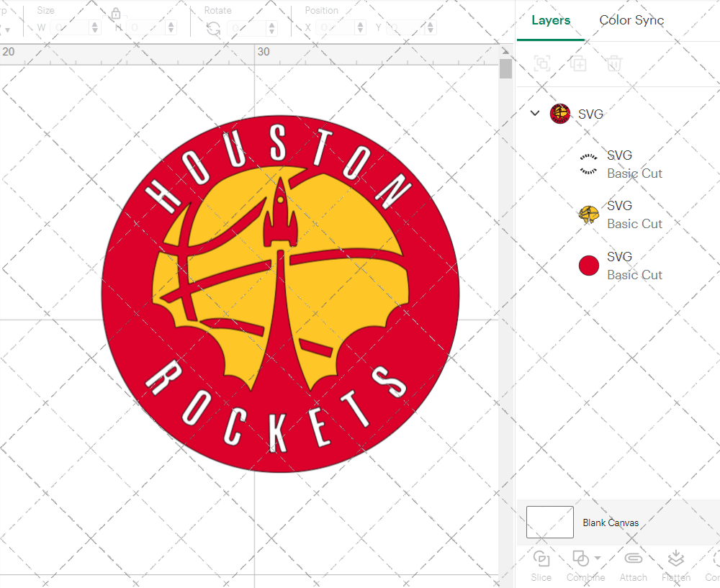Click the canvas vertical scrollbar thumb
The image size is (720, 588).
(505, 68)
